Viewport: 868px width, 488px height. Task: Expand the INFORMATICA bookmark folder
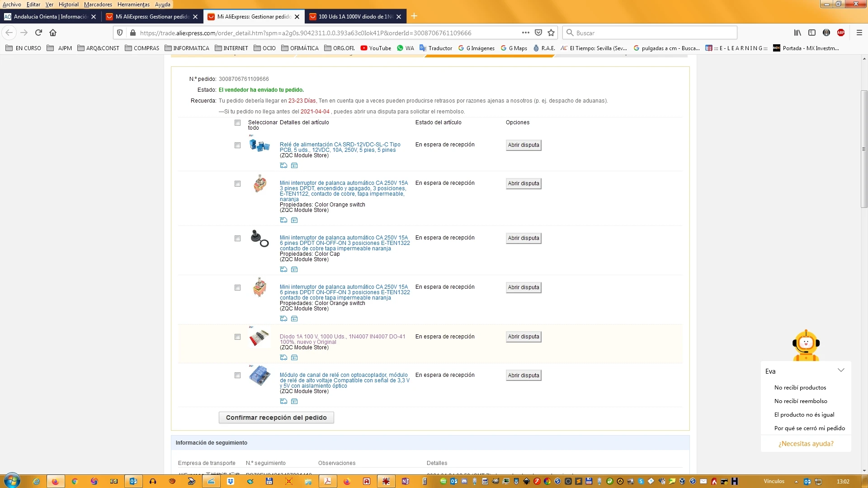point(187,48)
